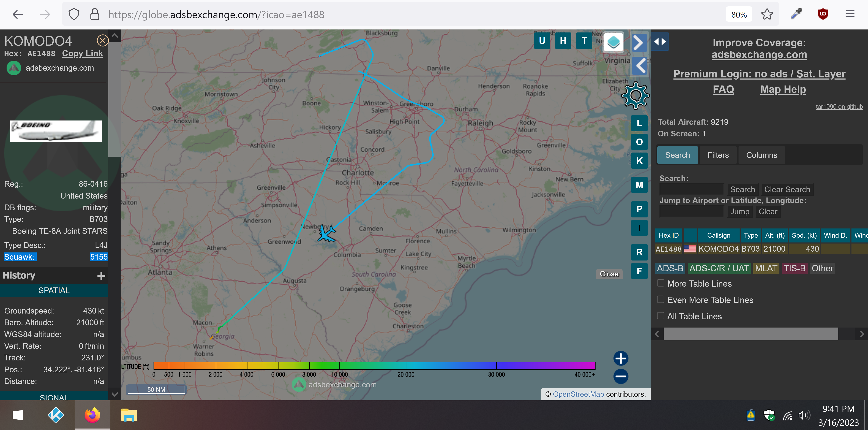Click the ADS-B legend label
Screen dimensions: 868x430
coord(670,268)
